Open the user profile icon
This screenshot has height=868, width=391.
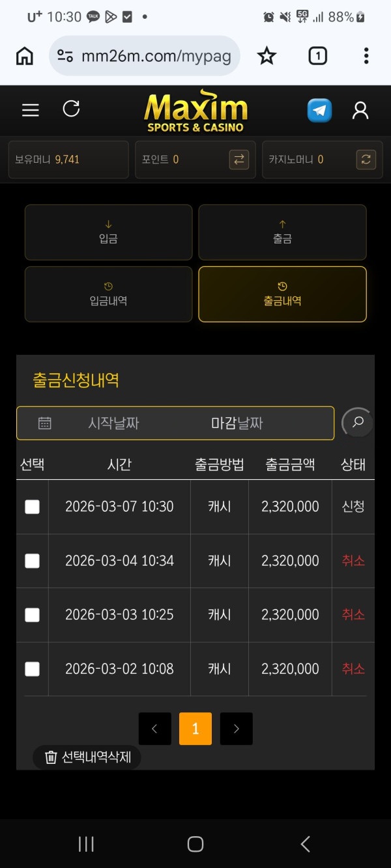point(360,110)
